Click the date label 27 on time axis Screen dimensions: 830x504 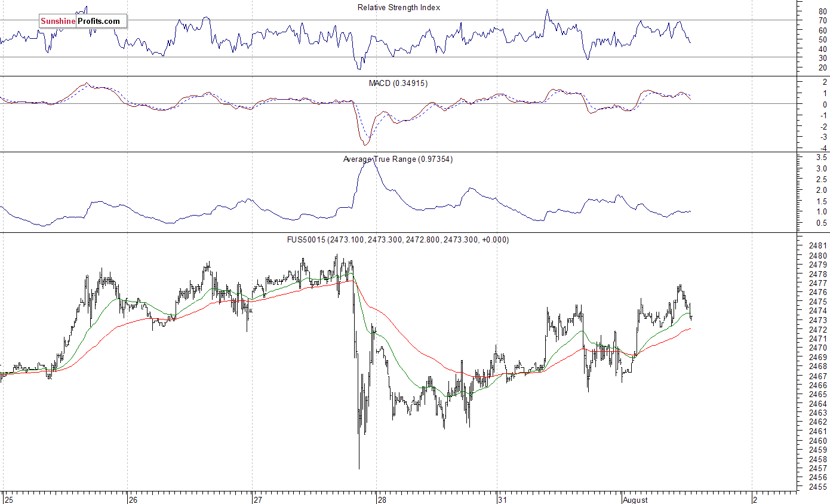258,499
